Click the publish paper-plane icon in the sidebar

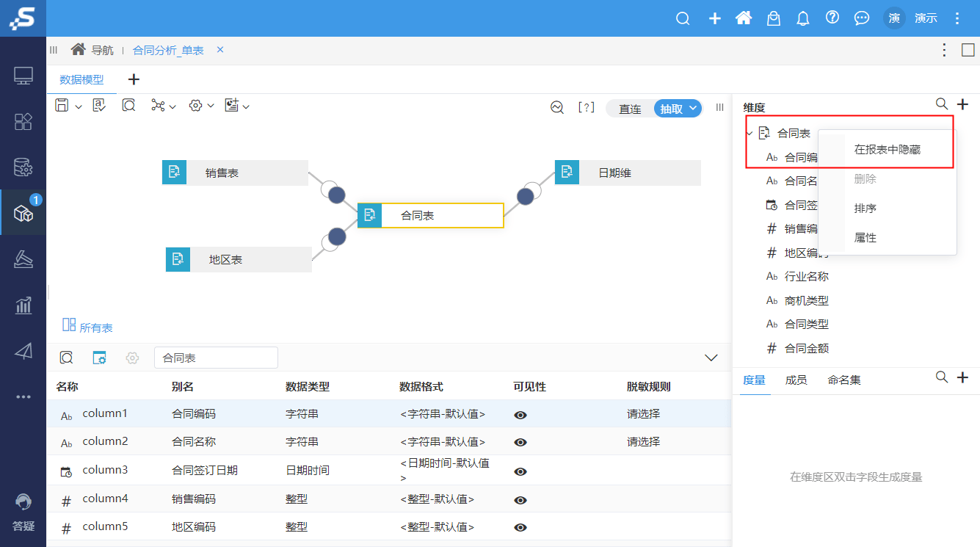click(x=23, y=350)
